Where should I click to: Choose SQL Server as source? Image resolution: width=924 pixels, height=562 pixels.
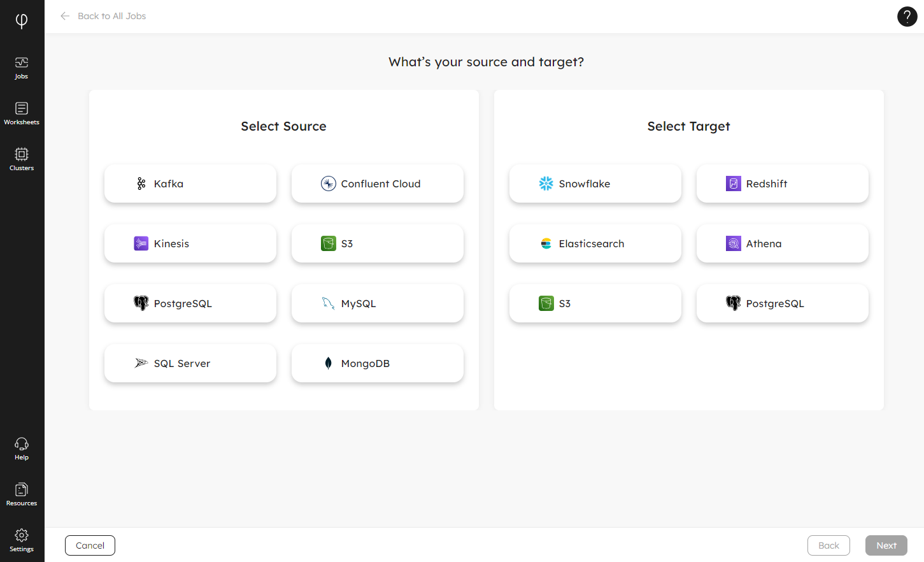[x=190, y=363]
